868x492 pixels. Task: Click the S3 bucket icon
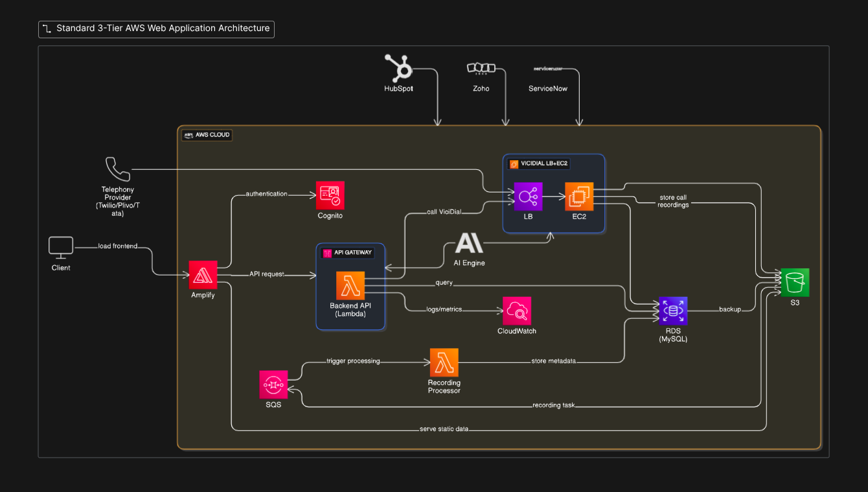point(795,282)
